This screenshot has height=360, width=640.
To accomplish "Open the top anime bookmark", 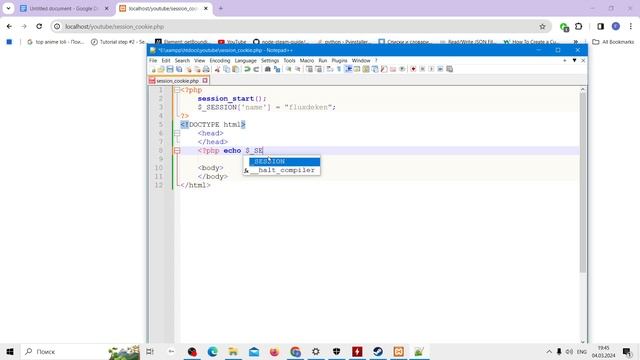I will pos(55,42).
